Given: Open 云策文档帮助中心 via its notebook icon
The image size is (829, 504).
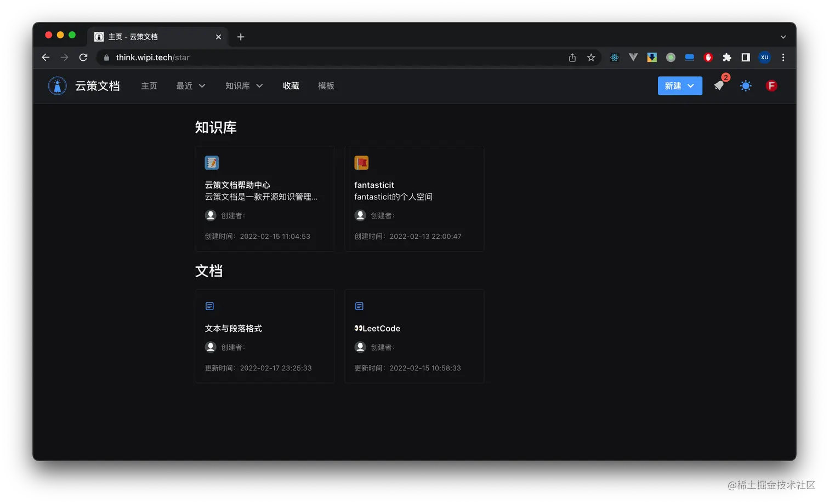Looking at the screenshot, I should (x=212, y=162).
